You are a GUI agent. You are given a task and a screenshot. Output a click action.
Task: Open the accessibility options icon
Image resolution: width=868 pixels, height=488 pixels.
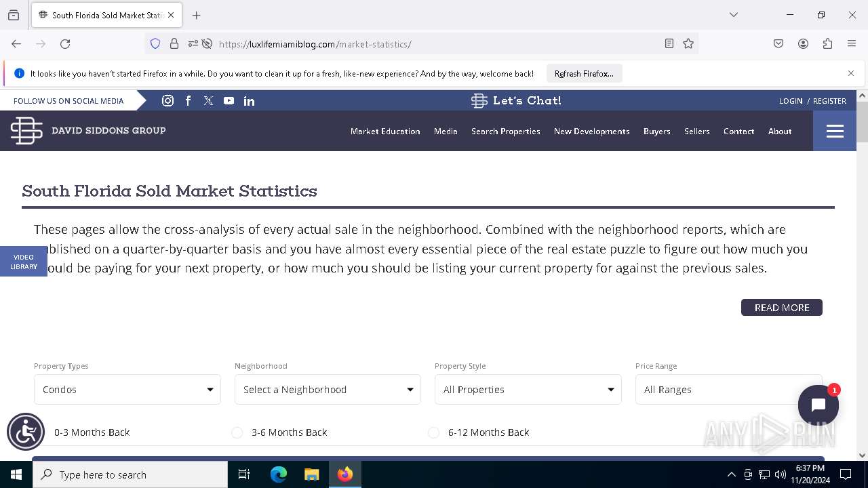coord(26,432)
